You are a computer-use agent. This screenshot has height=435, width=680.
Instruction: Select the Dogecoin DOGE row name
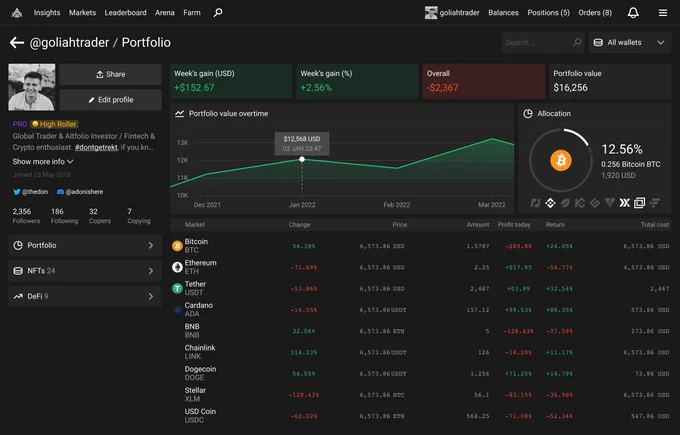click(x=200, y=373)
